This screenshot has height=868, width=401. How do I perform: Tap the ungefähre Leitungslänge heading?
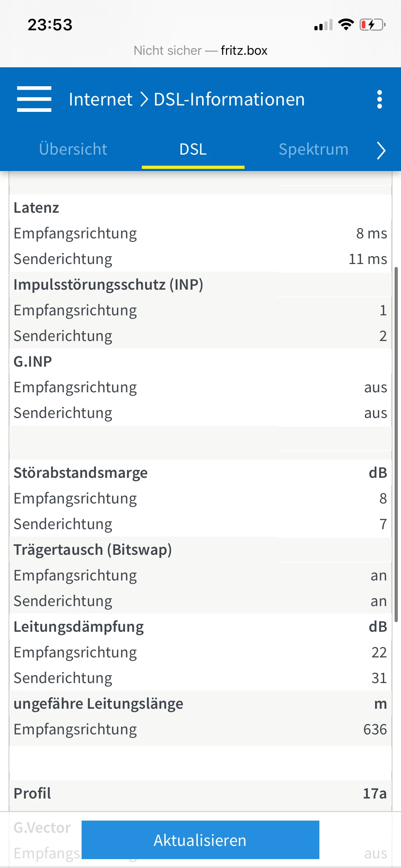tap(98, 704)
